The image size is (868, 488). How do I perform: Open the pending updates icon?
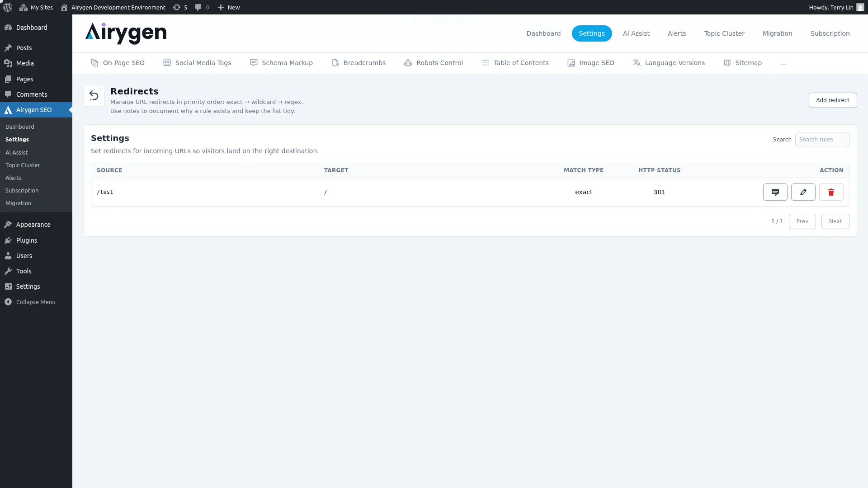click(180, 7)
